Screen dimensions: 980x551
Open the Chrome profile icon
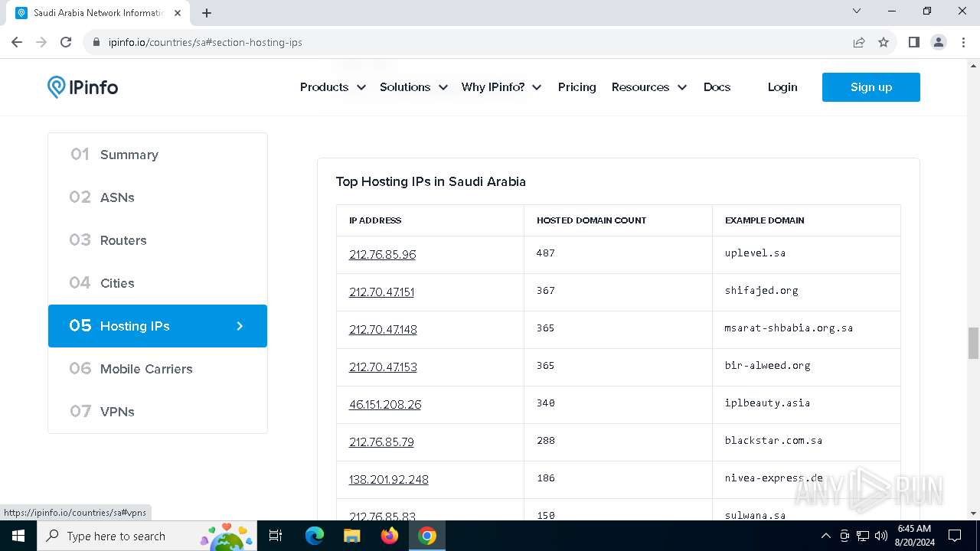939,42
